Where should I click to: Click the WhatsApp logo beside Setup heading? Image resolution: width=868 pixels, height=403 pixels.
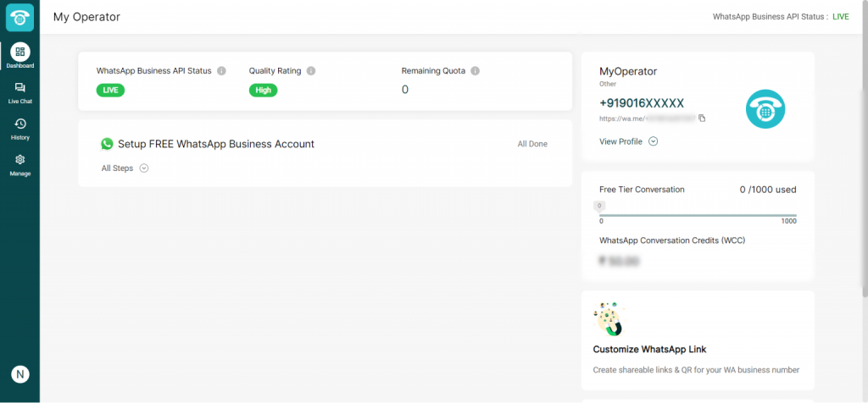click(x=108, y=144)
